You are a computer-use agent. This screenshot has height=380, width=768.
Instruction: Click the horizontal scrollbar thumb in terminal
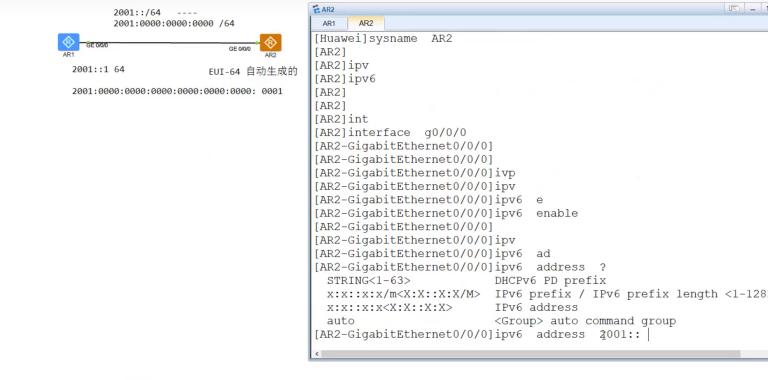click(x=530, y=354)
